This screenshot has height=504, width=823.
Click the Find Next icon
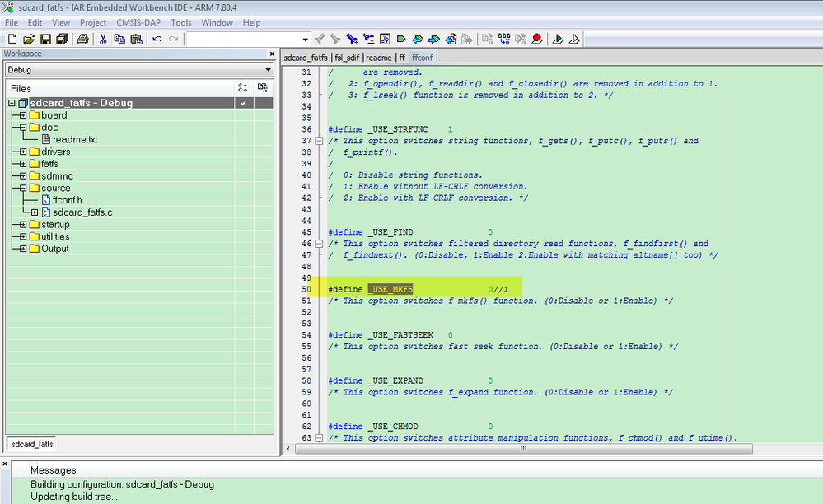[x=334, y=40]
